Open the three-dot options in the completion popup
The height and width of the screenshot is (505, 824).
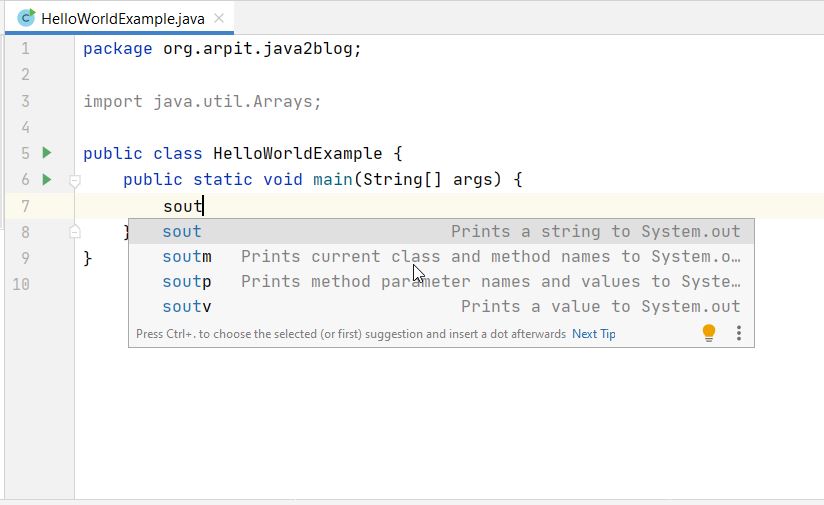tap(738, 333)
